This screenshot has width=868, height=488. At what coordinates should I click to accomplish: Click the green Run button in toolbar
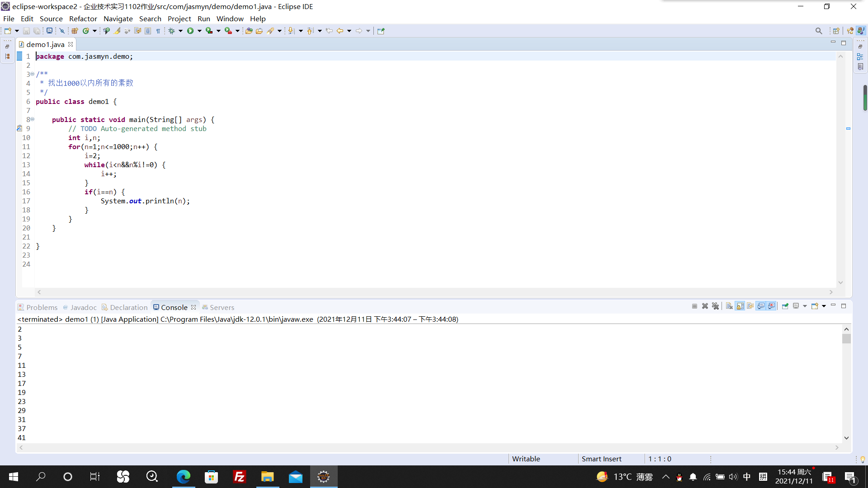(x=190, y=31)
